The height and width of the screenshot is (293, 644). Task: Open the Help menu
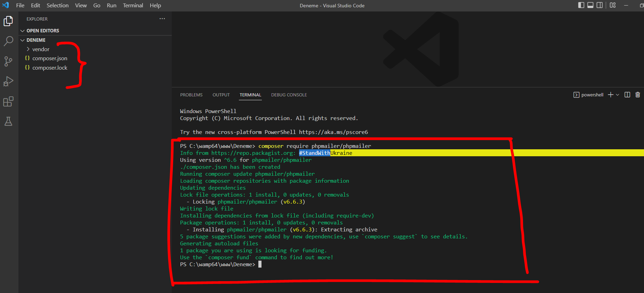(x=155, y=6)
